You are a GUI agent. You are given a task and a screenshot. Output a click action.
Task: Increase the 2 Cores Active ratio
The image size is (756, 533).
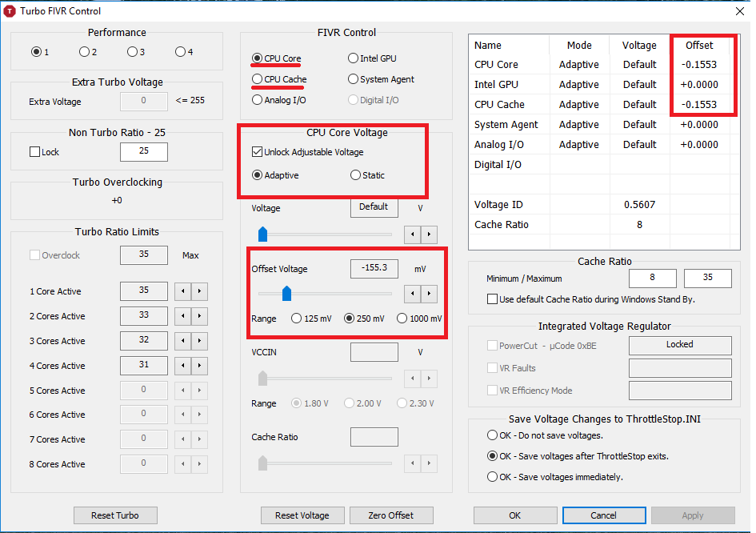[200, 316]
